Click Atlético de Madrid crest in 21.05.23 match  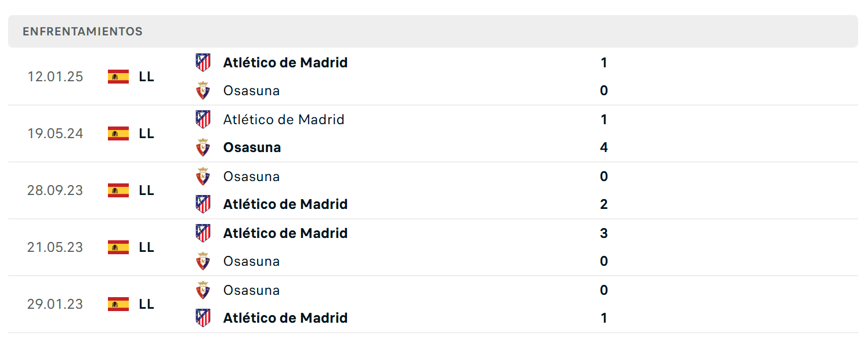click(x=202, y=233)
